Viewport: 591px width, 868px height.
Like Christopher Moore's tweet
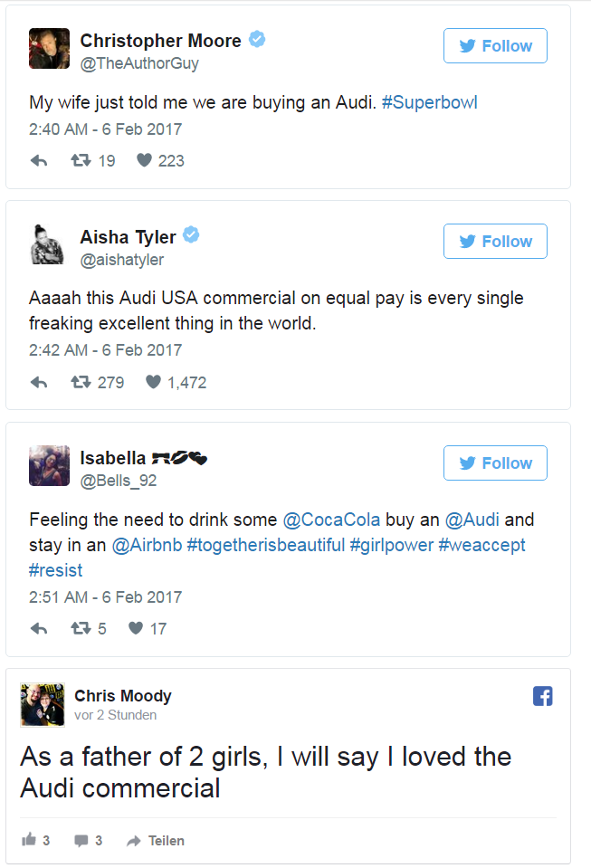[144, 161]
